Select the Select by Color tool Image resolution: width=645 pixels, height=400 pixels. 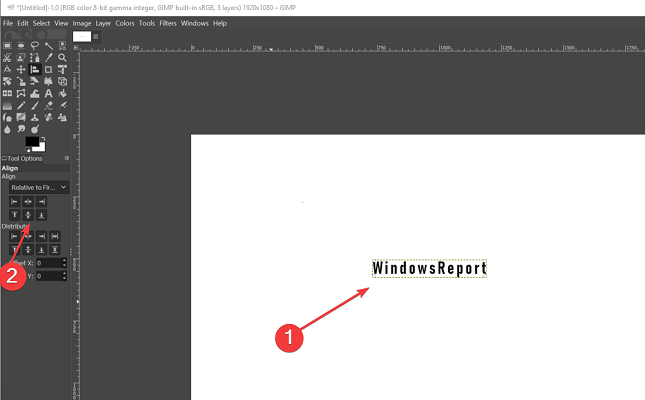coord(62,46)
